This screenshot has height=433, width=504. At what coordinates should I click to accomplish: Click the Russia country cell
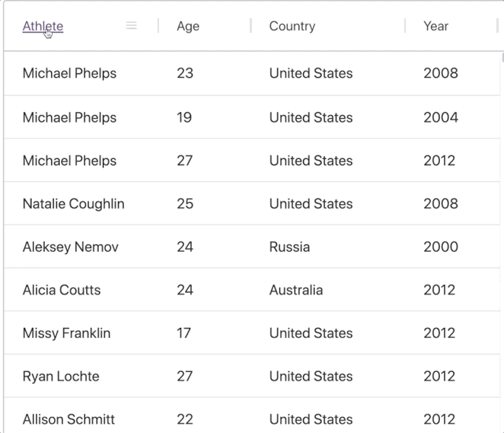point(289,247)
